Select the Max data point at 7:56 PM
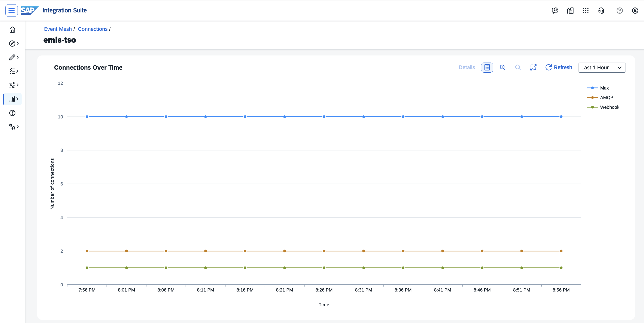Screen dimensions: 644x323 (87, 117)
